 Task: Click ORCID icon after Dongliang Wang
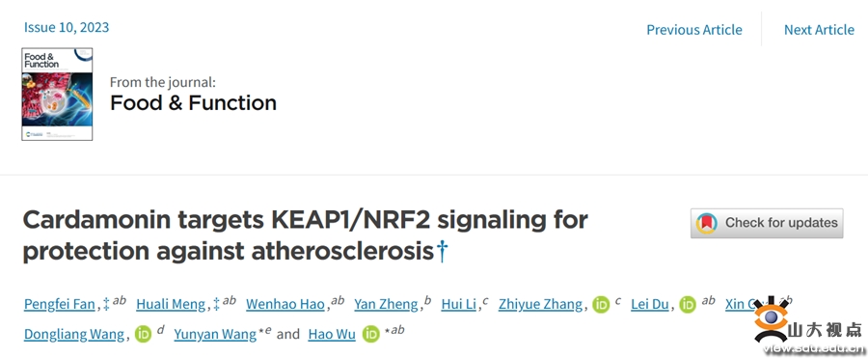pos(143,334)
